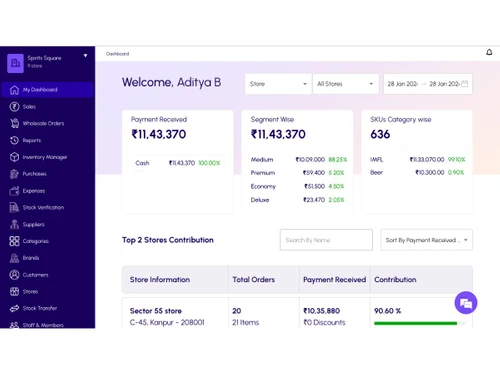Click the Spirits Square store logo
Viewport: 500px width, 375px height.
pos(15,63)
